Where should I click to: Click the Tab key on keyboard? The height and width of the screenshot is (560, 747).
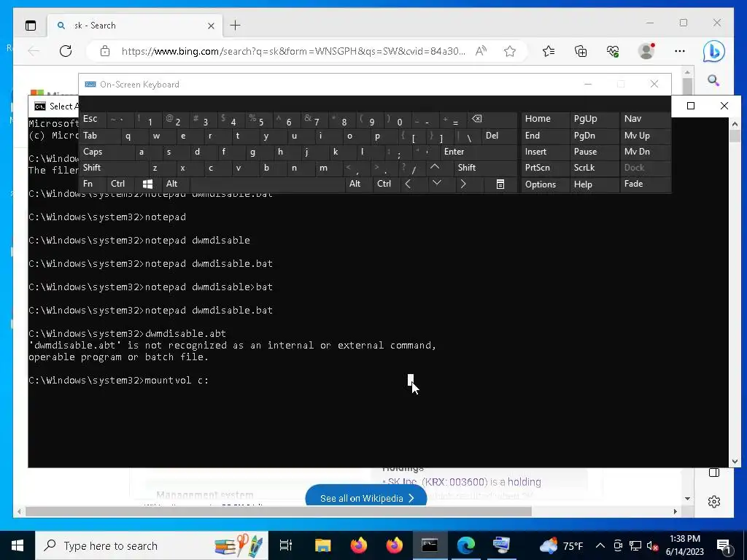point(99,136)
